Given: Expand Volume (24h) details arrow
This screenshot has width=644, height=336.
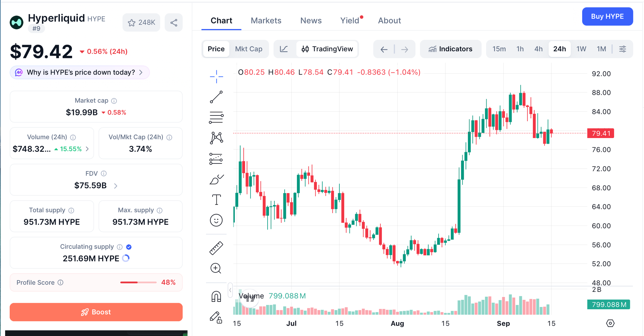Looking at the screenshot, I should point(87,149).
